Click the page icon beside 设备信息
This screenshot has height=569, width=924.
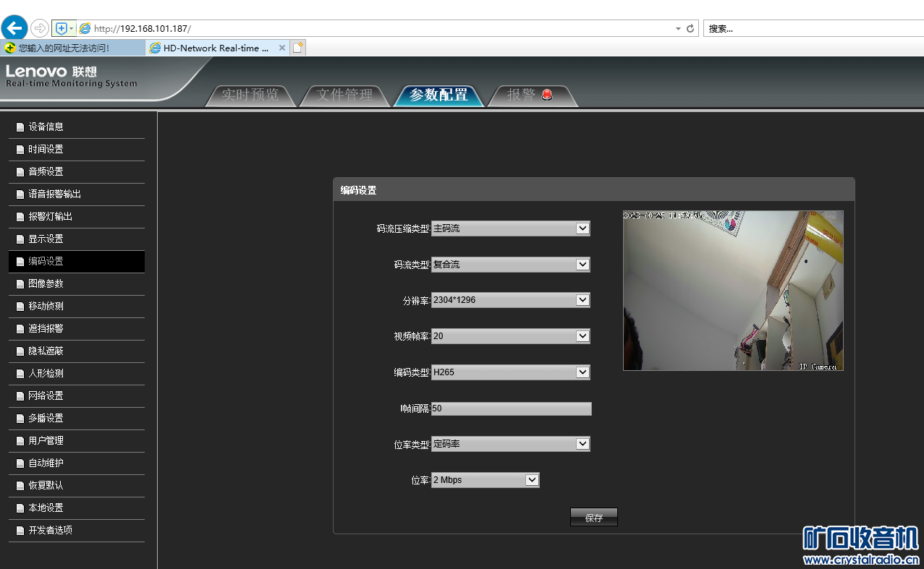20,127
